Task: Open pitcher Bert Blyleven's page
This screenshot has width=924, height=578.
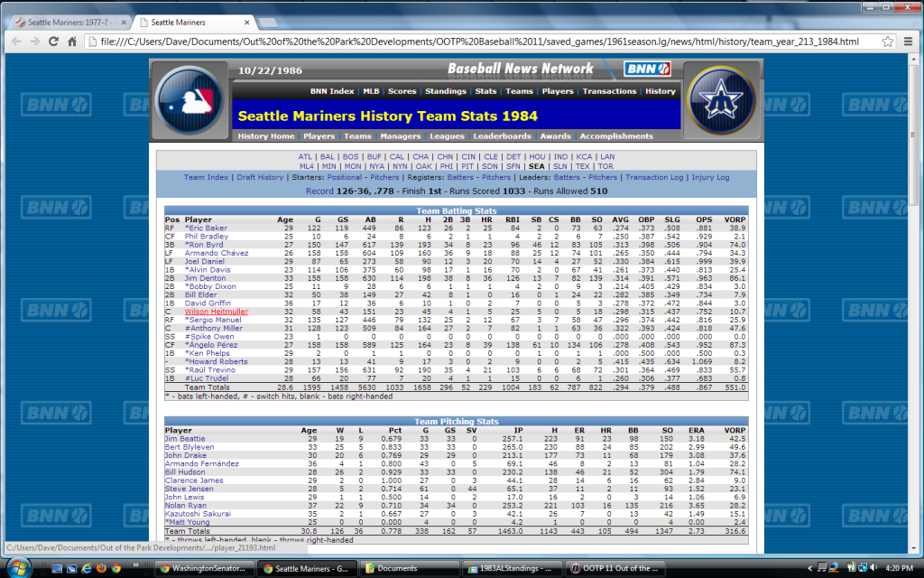Action: click(x=189, y=447)
